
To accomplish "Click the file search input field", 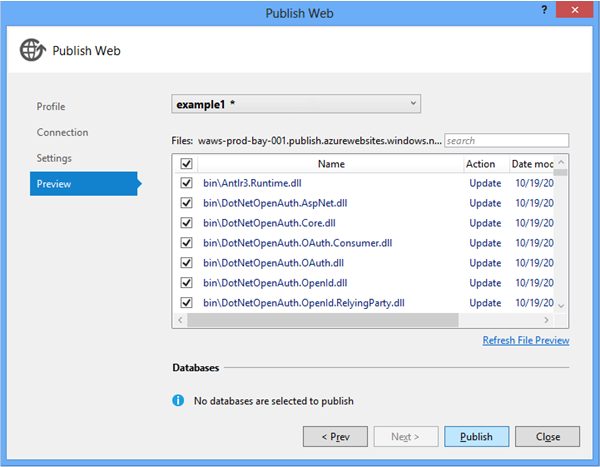I will point(507,140).
